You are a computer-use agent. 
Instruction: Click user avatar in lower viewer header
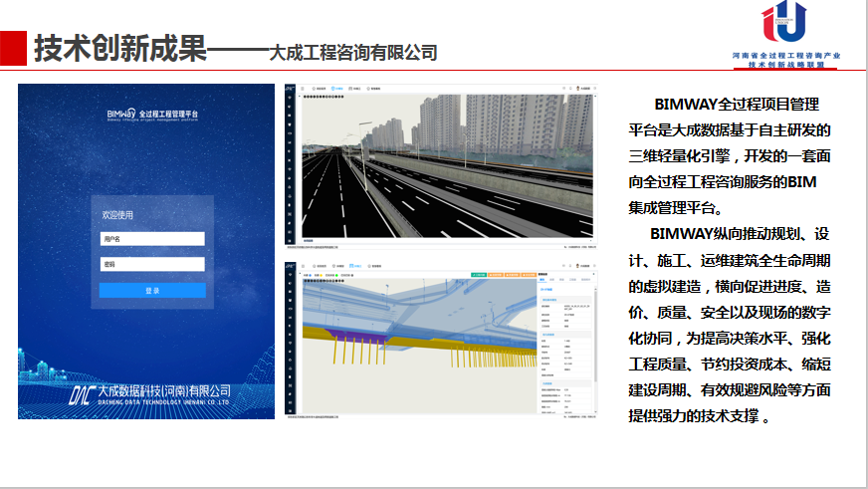pyautogui.click(x=575, y=266)
